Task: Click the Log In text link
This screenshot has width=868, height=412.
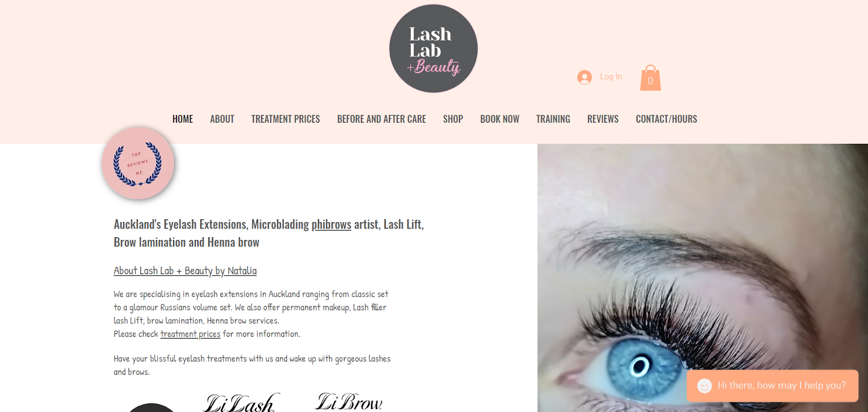Action: [611, 77]
